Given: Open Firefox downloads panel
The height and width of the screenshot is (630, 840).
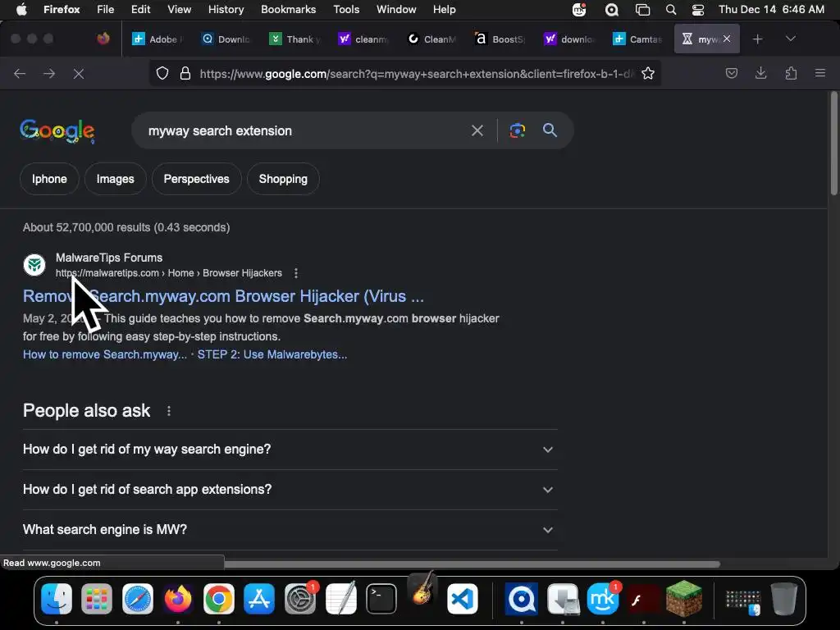Looking at the screenshot, I should pos(760,73).
